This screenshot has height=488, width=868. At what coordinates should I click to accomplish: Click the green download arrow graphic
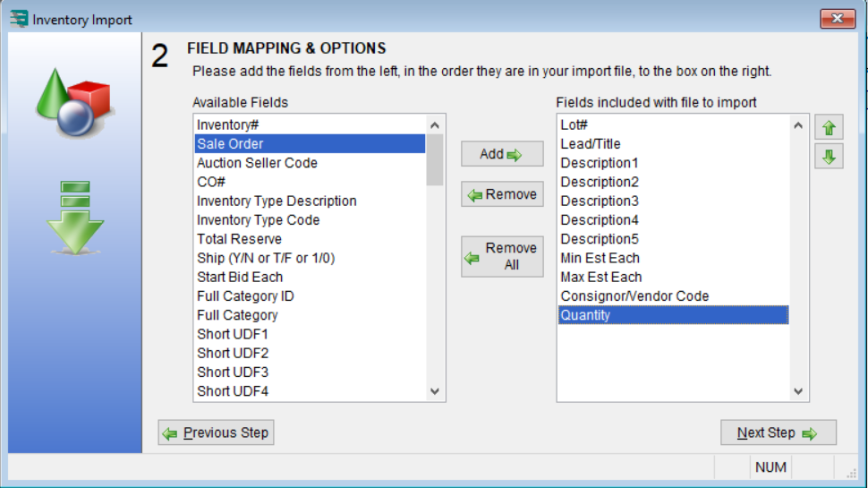click(75, 218)
